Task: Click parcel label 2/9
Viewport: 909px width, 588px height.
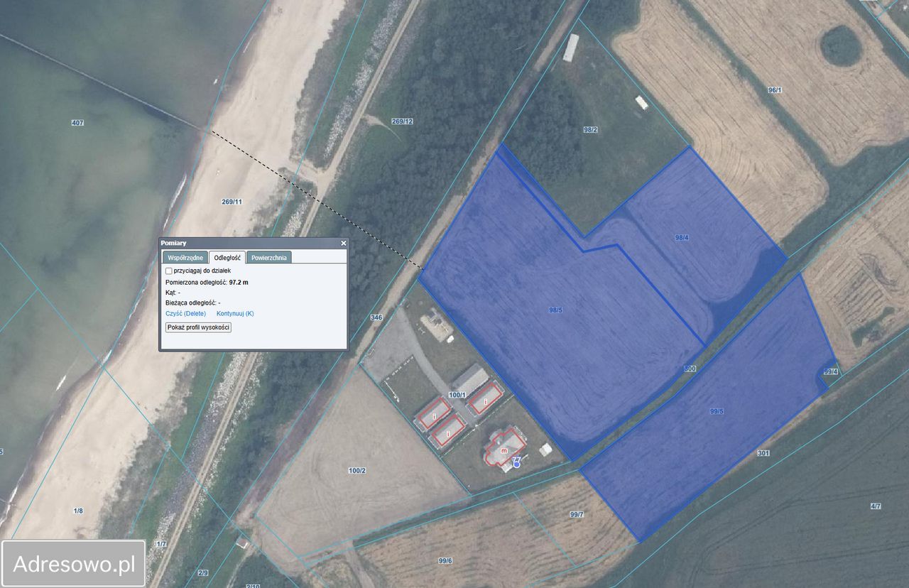Action: tap(203, 572)
